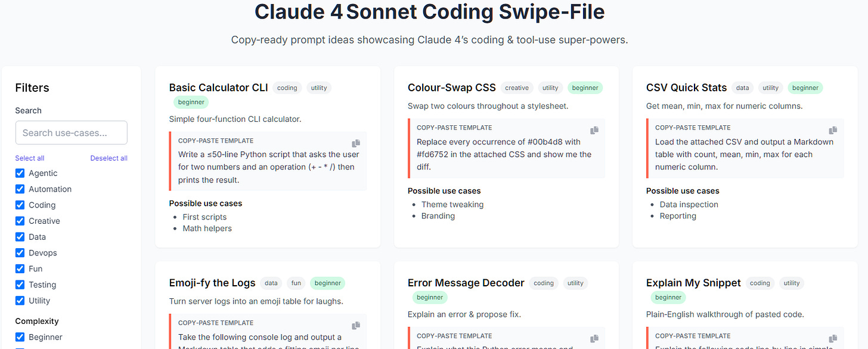Click copy icon on Error Message Decoder template
The image size is (868, 349).
(x=594, y=338)
